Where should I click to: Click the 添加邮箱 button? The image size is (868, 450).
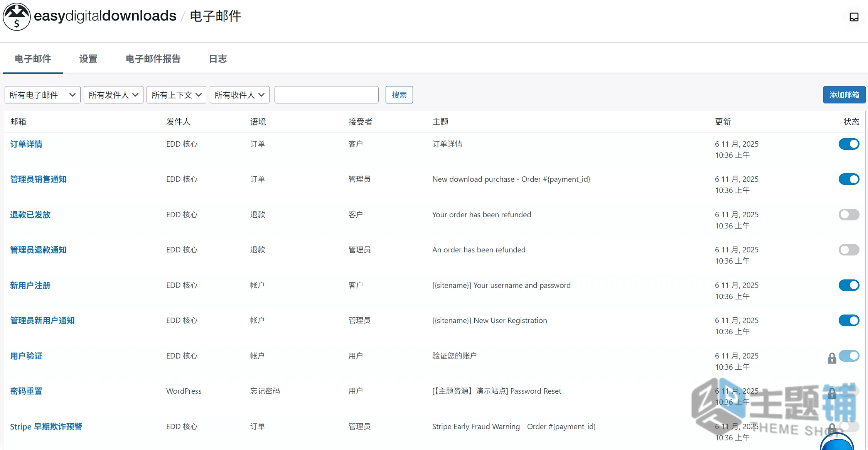coord(844,95)
